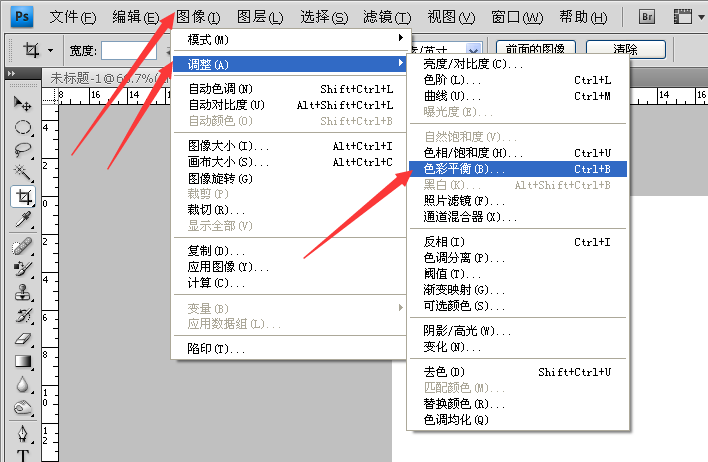Open 计算 (Calculations) entry
Image resolution: width=708 pixels, height=462 pixels.
coord(289,283)
